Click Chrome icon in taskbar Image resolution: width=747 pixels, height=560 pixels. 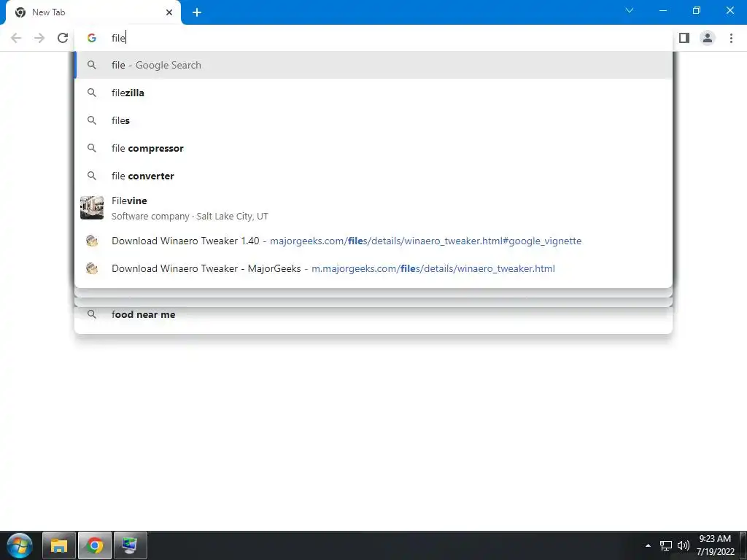pos(95,545)
